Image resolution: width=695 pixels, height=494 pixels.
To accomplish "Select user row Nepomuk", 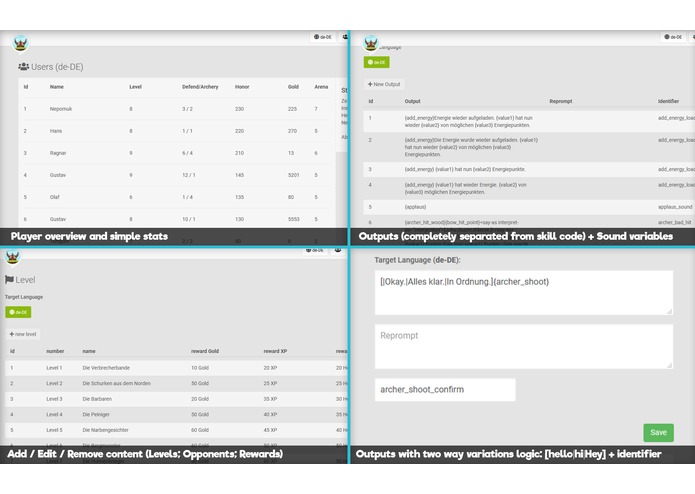I will 176,109.
